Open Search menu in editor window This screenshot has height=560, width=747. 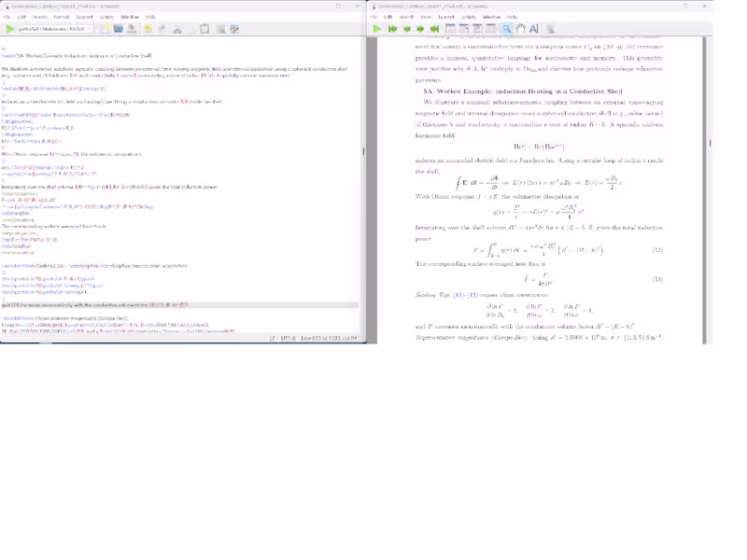point(40,17)
